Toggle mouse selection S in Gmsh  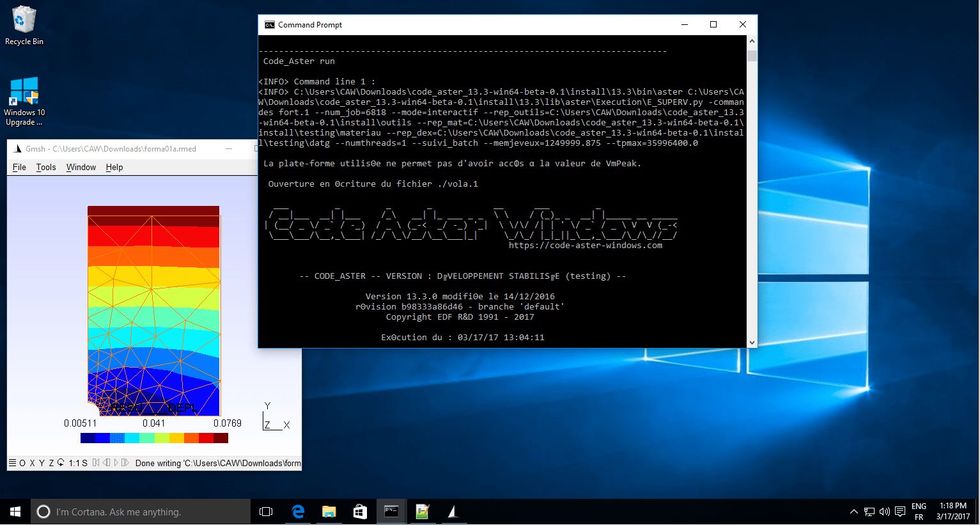coord(85,463)
